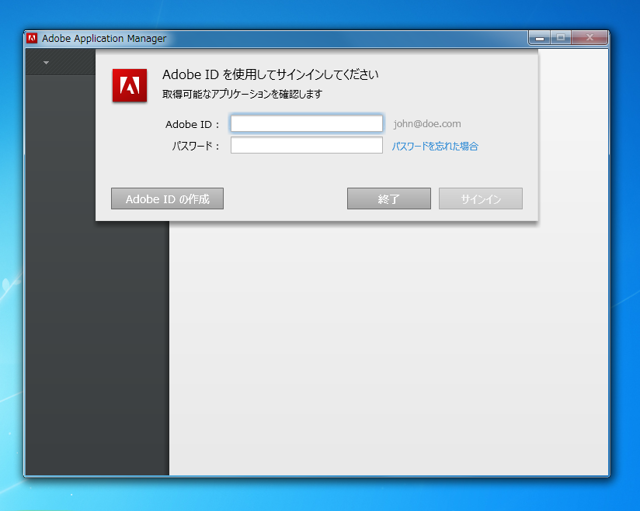The height and width of the screenshot is (511, 640).
Task: Close the Adobe Application Manager window
Action: coord(589,38)
